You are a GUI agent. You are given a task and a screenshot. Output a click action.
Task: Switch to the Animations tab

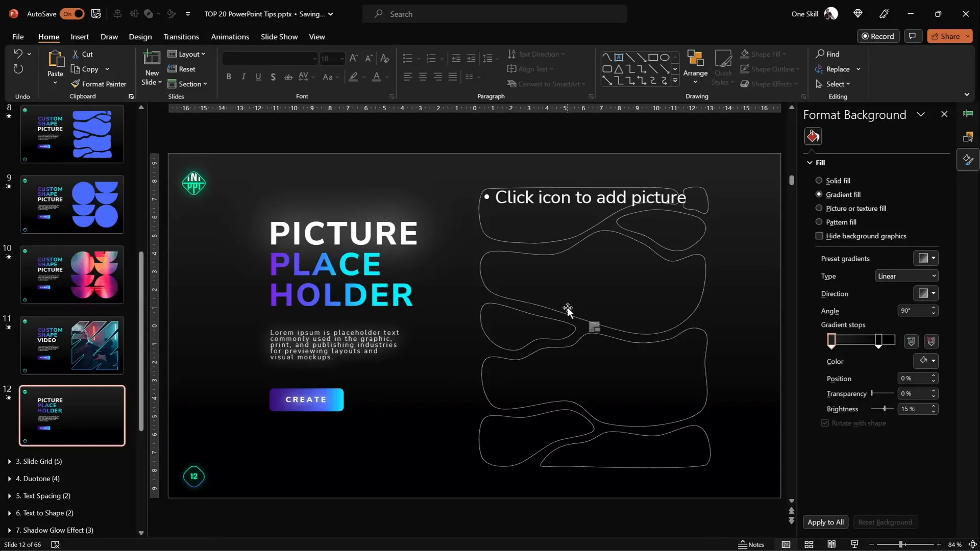pyautogui.click(x=230, y=37)
